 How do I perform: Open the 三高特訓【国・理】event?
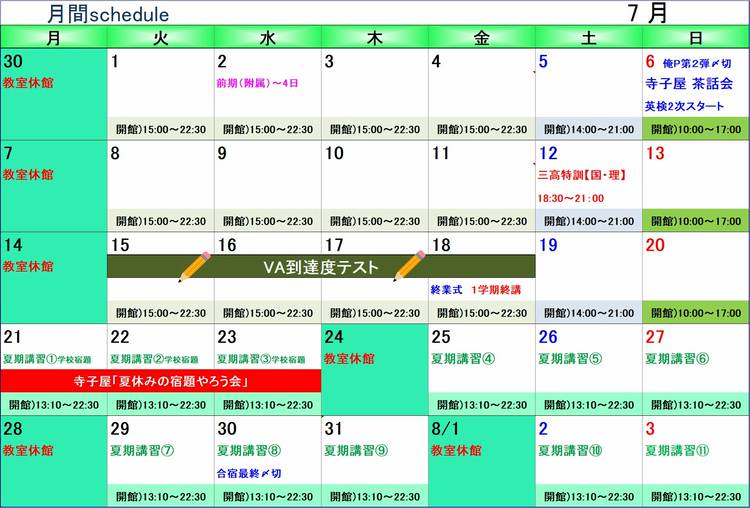[581, 175]
